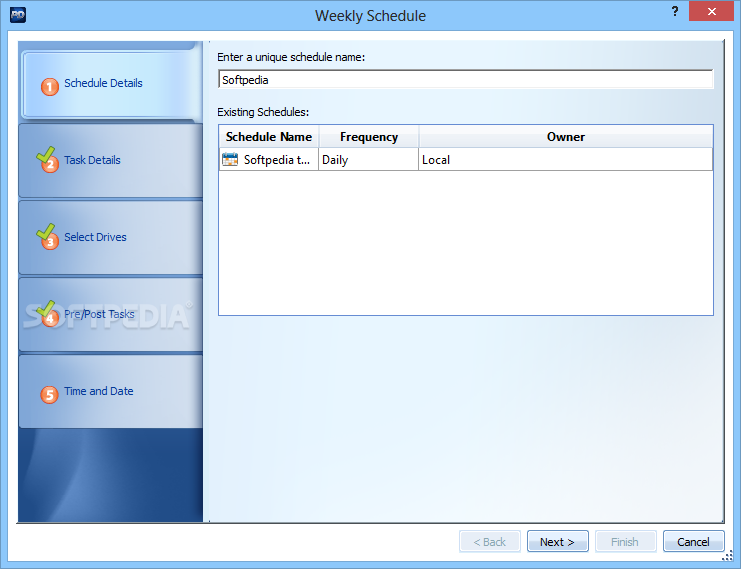Open the Schedule Details step
Image resolution: width=741 pixels, height=569 pixels.
pyautogui.click(x=112, y=84)
